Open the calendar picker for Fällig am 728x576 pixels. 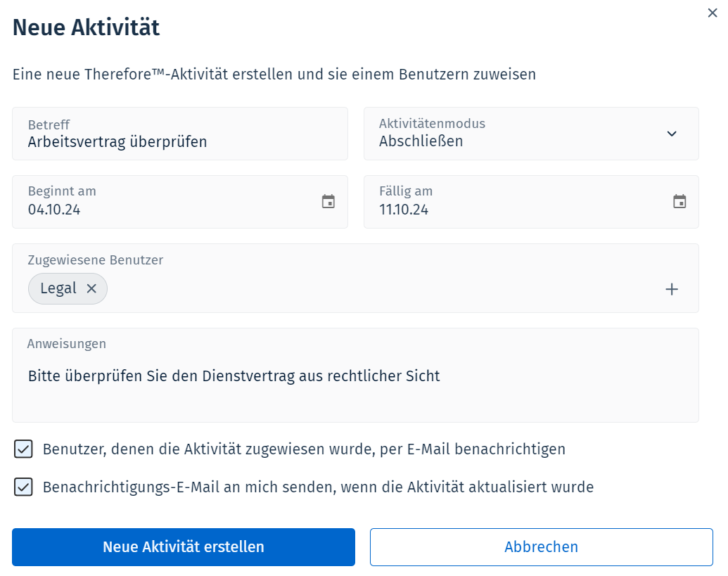click(679, 201)
